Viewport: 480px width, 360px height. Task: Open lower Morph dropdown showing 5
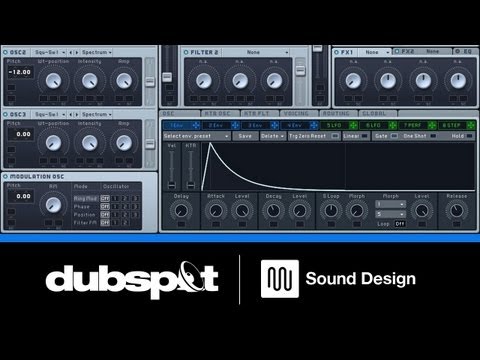(x=390, y=214)
